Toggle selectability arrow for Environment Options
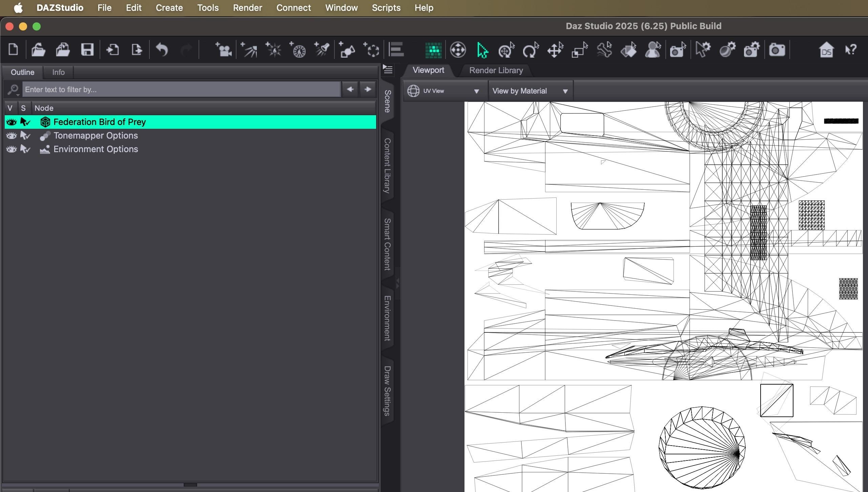This screenshot has width=868, height=492. [25, 149]
